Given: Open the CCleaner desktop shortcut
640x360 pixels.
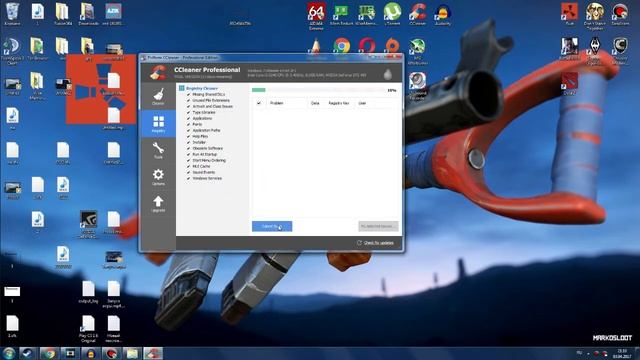Looking at the screenshot, I should 418,14.
